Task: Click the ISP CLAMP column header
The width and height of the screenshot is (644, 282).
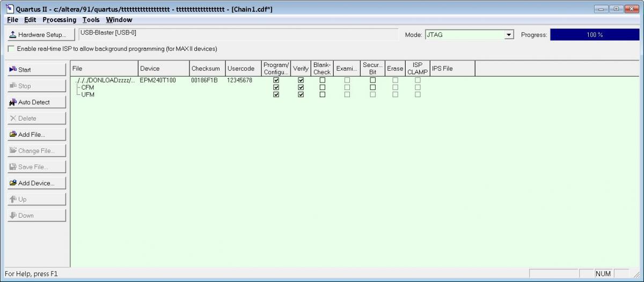Action: click(418, 69)
